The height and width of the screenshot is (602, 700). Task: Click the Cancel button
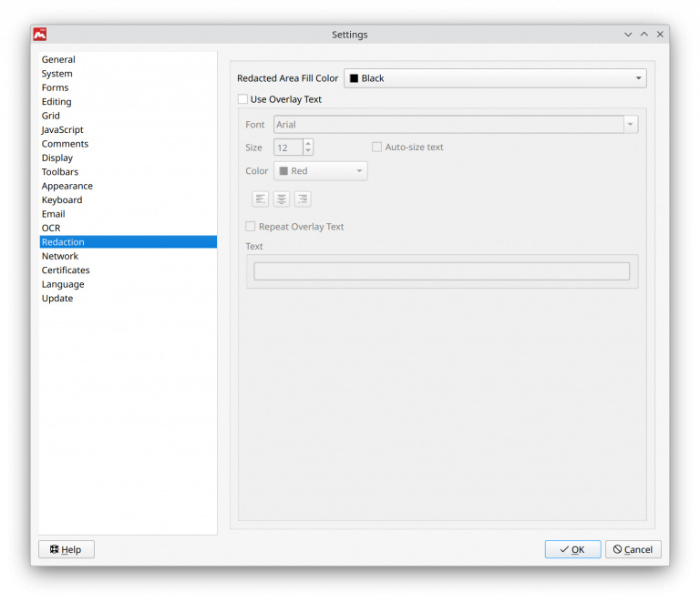633,549
